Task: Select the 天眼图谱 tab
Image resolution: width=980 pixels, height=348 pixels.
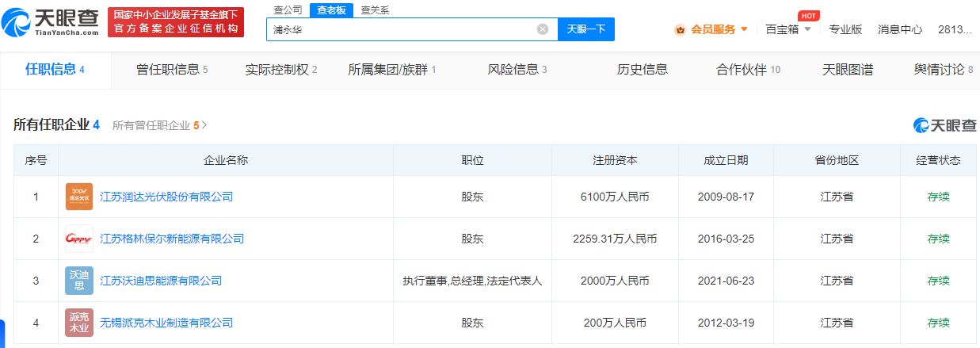Action: pos(848,70)
